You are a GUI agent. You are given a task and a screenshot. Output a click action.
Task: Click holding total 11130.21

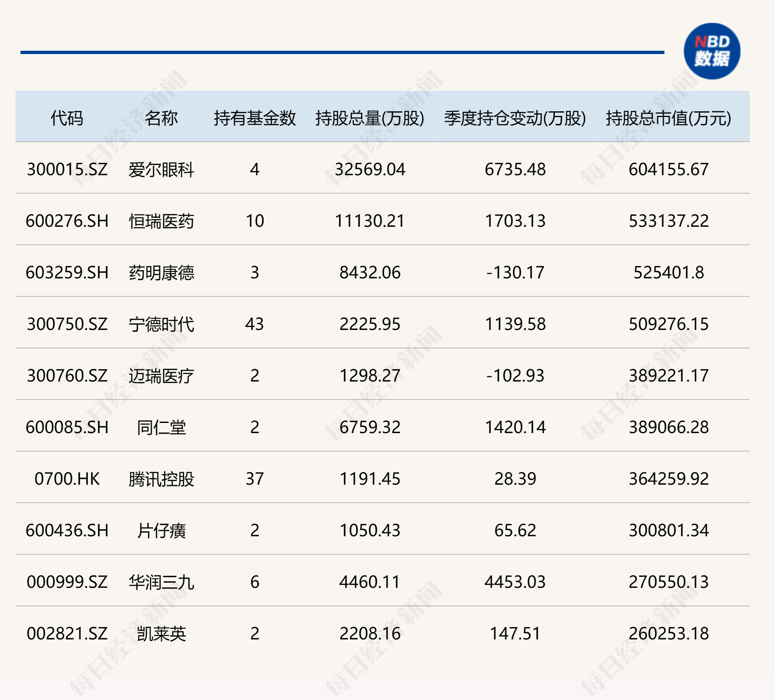click(370, 221)
